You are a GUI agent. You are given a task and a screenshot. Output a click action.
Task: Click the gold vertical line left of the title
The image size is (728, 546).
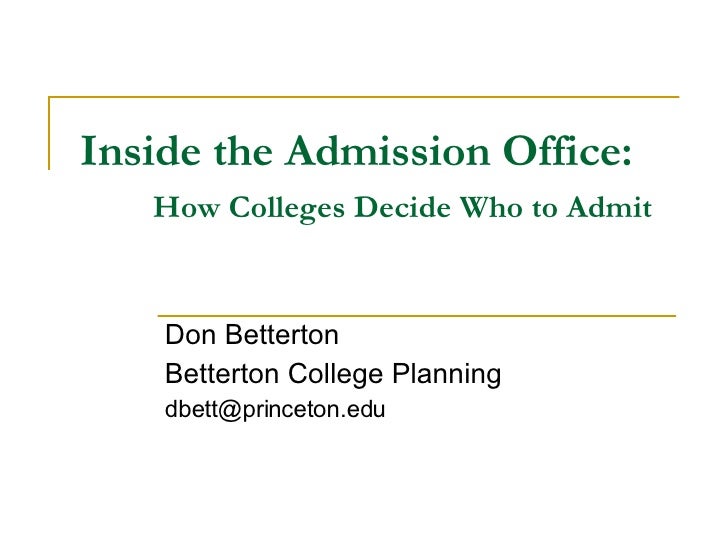pos(49,133)
